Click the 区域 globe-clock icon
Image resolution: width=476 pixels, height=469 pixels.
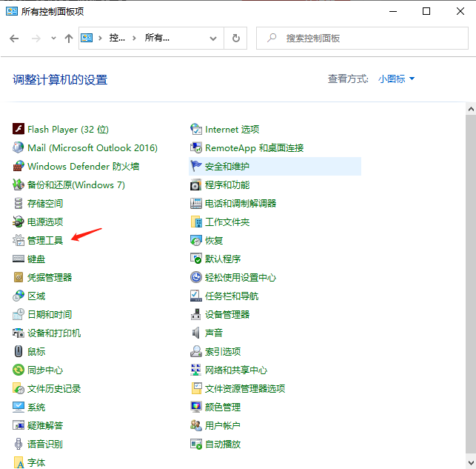point(19,296)
